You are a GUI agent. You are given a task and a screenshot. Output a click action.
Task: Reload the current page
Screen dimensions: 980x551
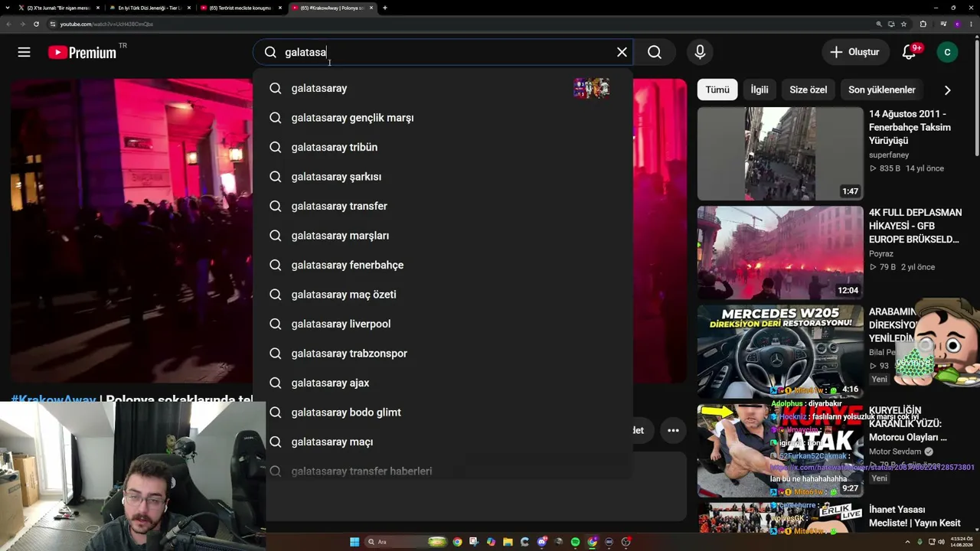(x=36, y=24)
